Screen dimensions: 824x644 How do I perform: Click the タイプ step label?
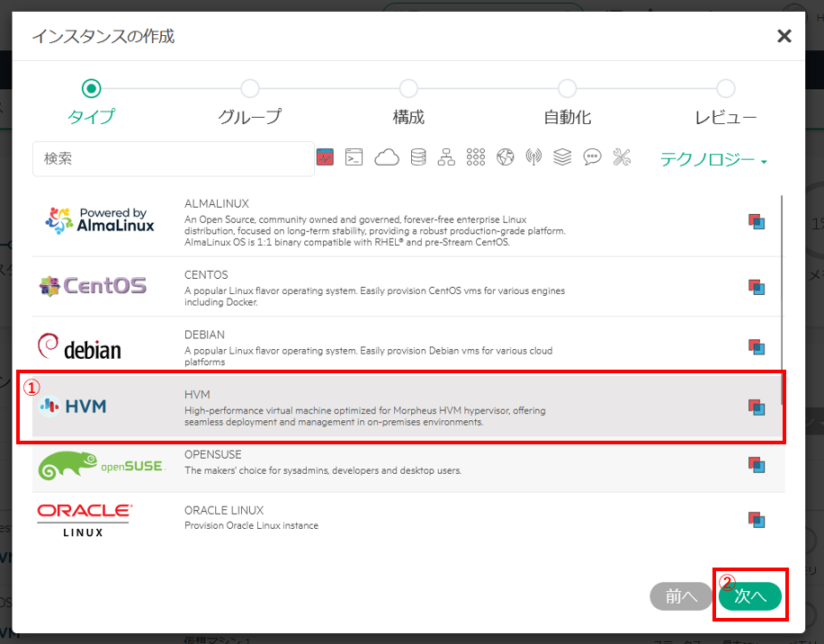92,117
